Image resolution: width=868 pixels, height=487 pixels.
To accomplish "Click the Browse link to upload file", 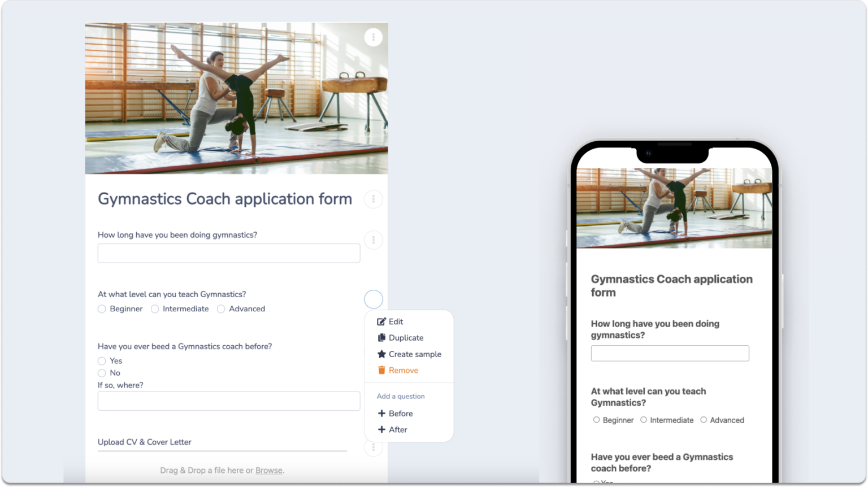I will pyautogui.click(x=268, y=470).
